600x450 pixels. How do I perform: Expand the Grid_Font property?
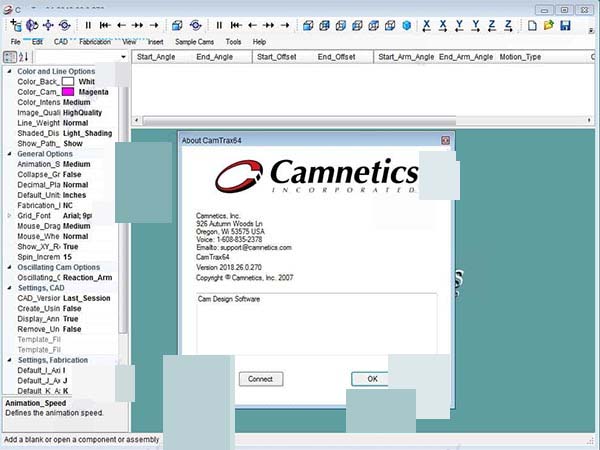10,216
